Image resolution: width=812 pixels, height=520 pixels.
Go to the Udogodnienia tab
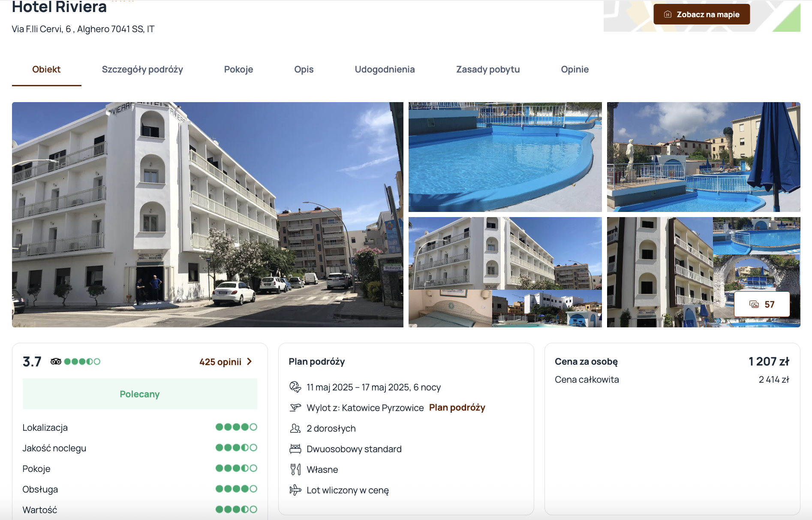click(x=385, y=70)
